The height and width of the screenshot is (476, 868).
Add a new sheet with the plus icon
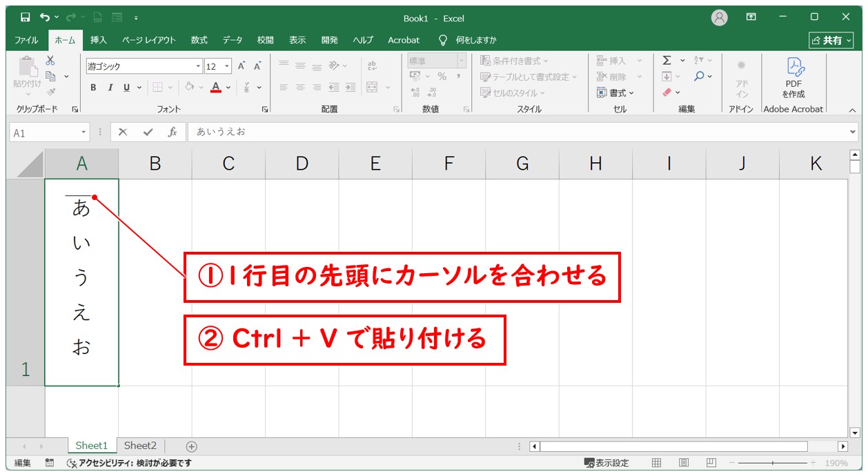click(x=192, y=446)
